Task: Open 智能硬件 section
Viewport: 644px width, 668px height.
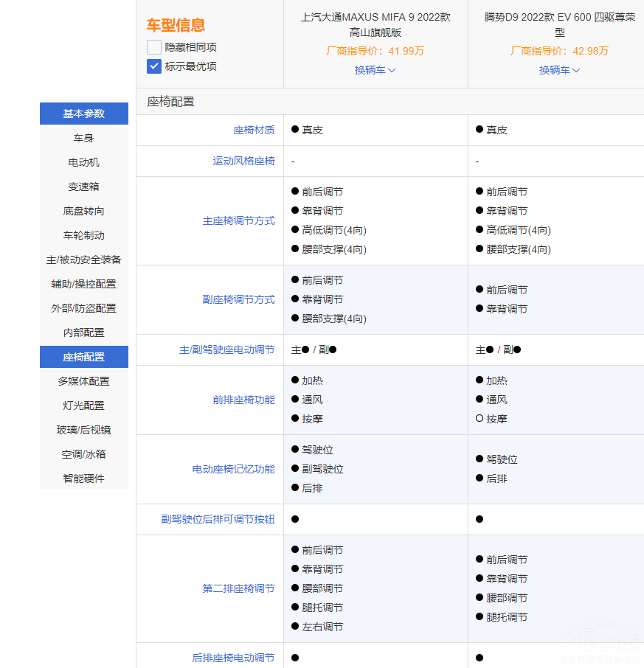Action: (84, 479)
